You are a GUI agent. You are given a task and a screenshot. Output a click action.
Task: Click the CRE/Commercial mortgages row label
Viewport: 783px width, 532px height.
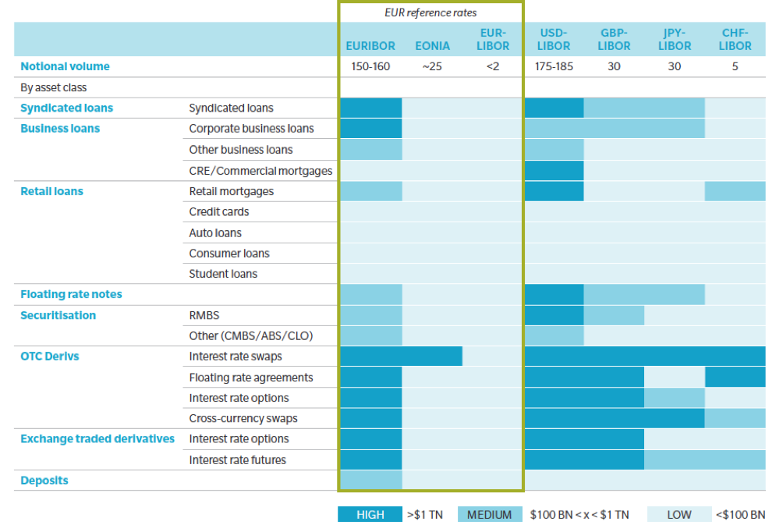tap(260, 170)
